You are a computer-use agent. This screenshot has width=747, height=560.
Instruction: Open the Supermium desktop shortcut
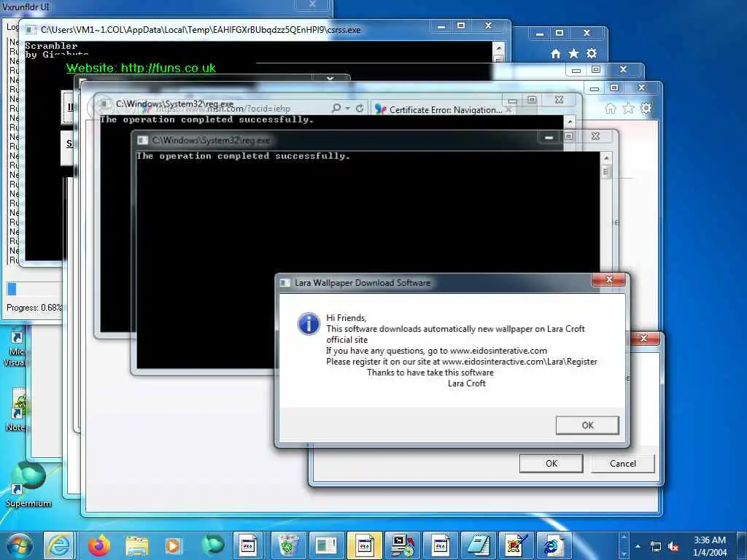tap(28, 484)
